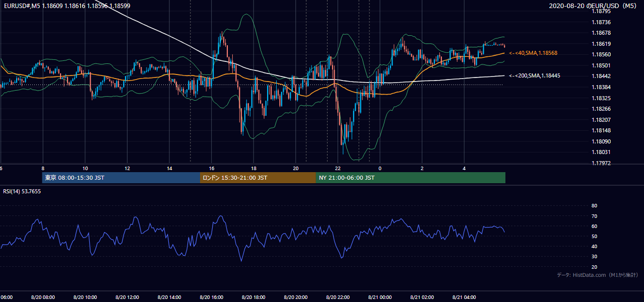Click hour tick 18 under price chart
Viewport: 644px width, 302px height.
tap(254, 169)
